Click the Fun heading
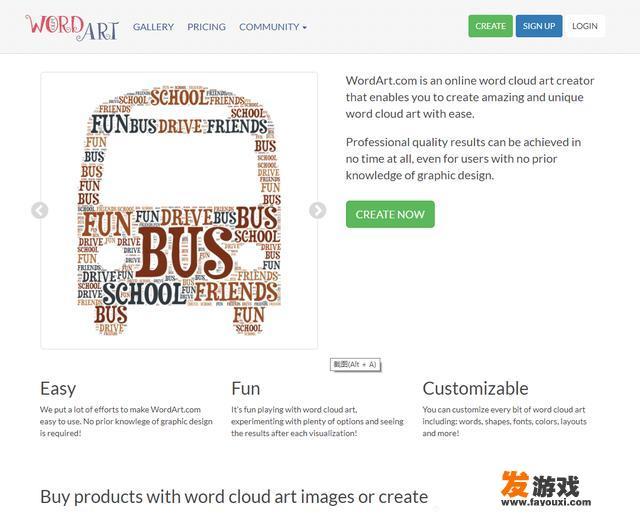This screenshot has height=516, width=640. point(246,388)
